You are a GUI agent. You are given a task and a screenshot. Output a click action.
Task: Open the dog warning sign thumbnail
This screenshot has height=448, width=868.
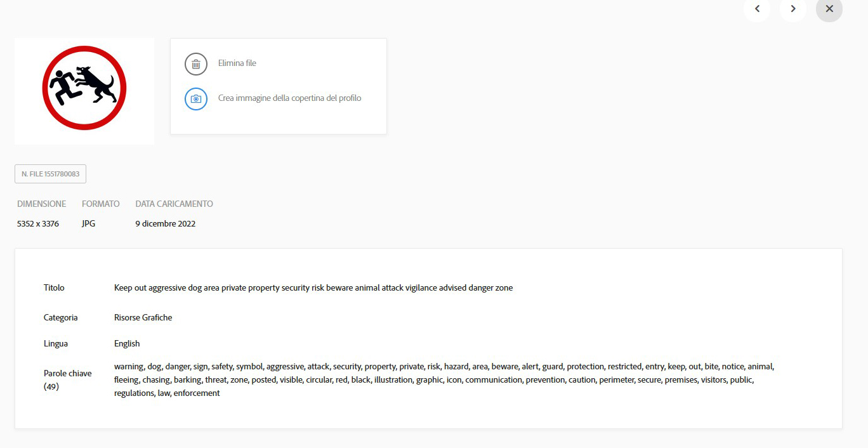(84, 89)
